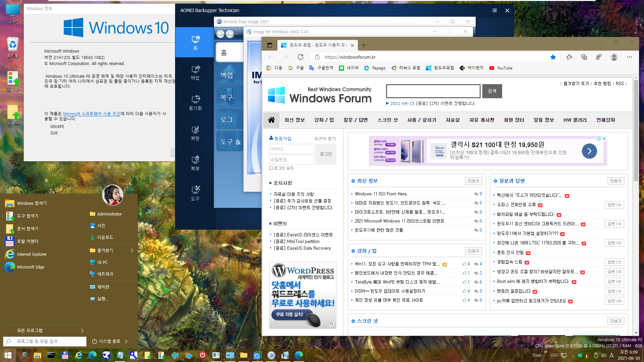
Task: Click the Edge profile avatar icon
Action: [614, 57]
